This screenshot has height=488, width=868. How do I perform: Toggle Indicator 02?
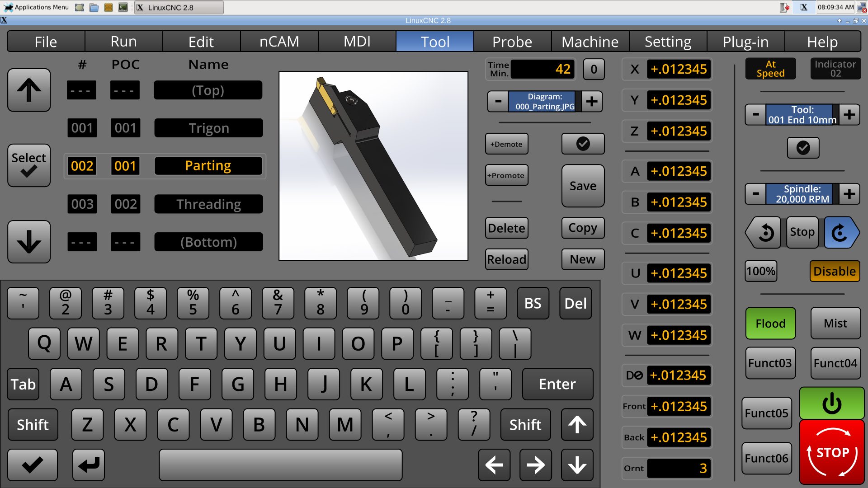(835, 69)
